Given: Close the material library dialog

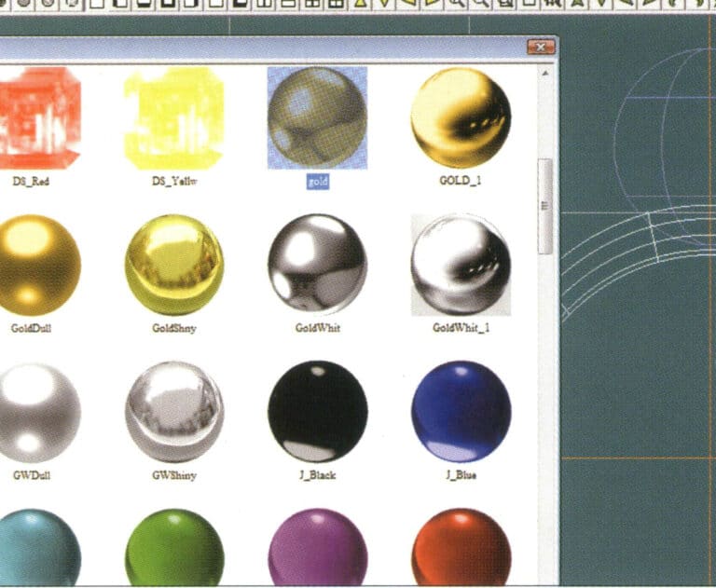Looking at the screenshot, I should pos(541,47).
